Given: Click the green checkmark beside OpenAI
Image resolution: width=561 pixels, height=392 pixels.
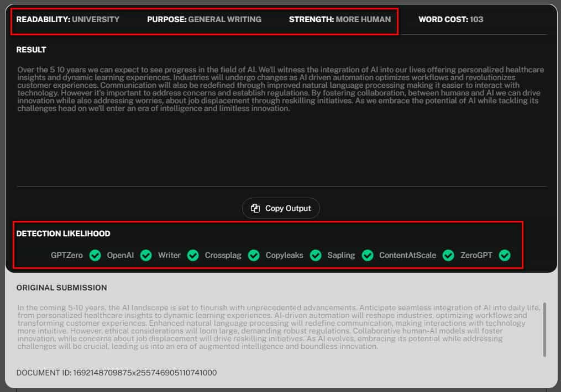Looking at the screenshot, I should click(146, 255).
